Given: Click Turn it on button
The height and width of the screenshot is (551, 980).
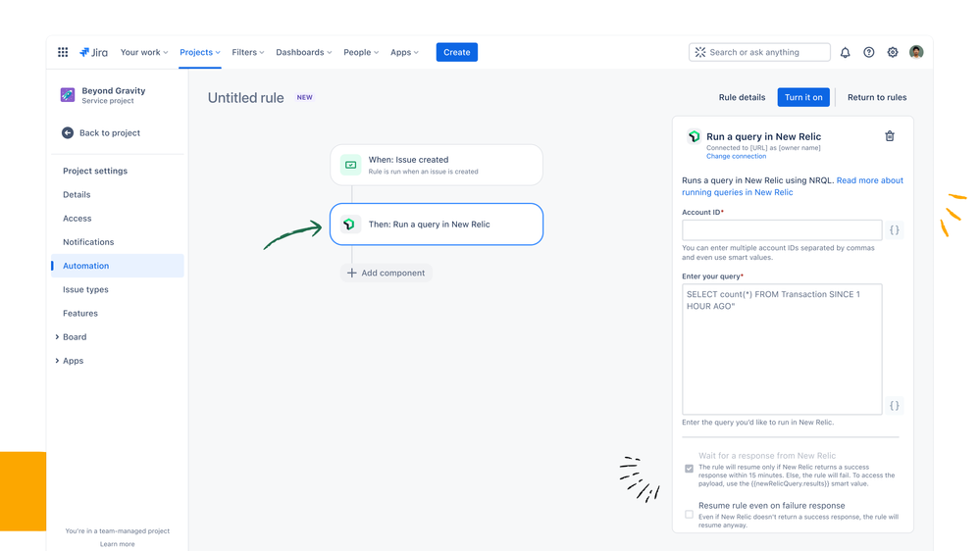Looking at the screenshot, I should tap(803, 97).
